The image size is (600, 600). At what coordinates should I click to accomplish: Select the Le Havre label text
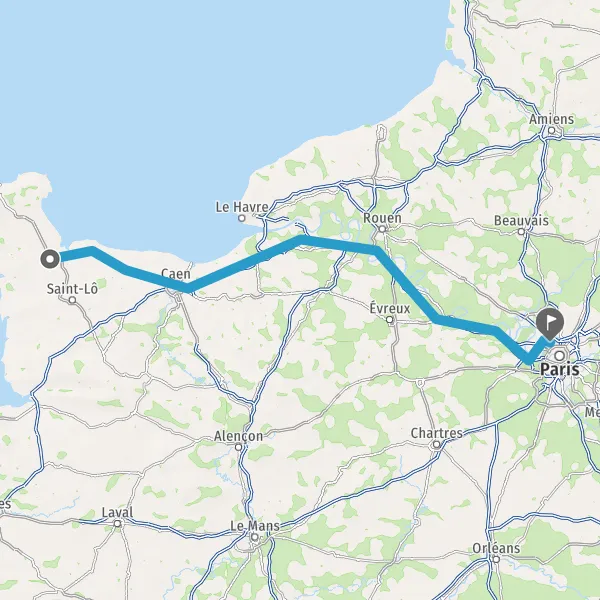(242, 207)
